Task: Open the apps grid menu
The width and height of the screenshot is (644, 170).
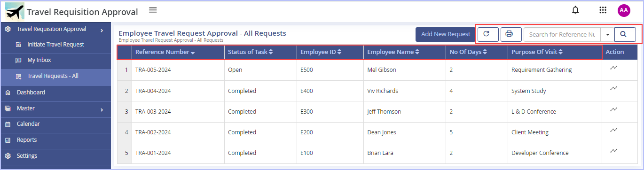Action: (603, 10)
